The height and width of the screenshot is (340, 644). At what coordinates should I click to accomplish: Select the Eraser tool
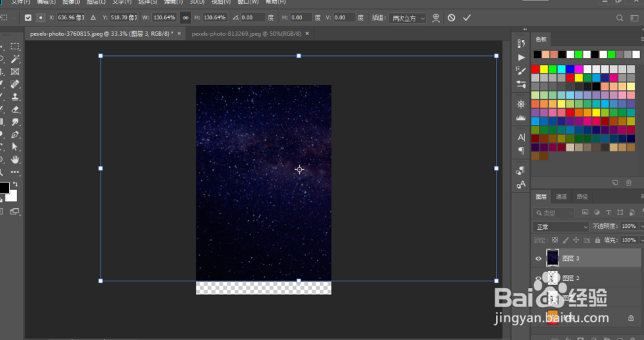click(x=15, y=109)
